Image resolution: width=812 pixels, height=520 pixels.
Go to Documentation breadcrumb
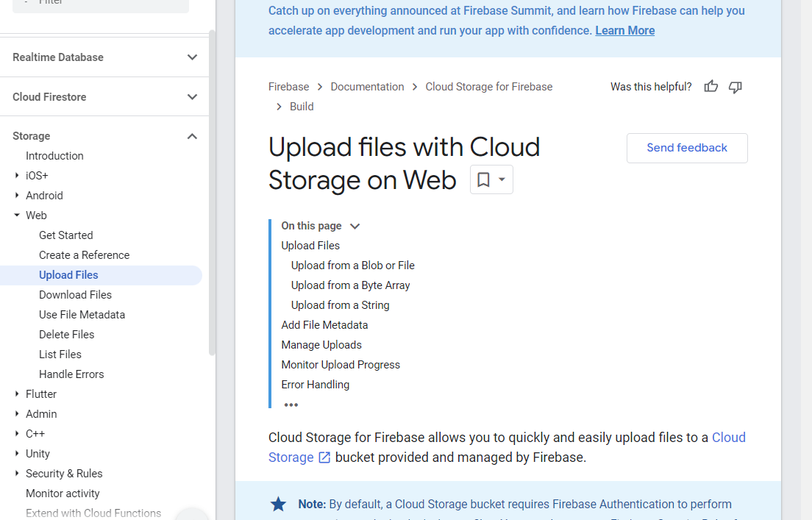[367, 87]
